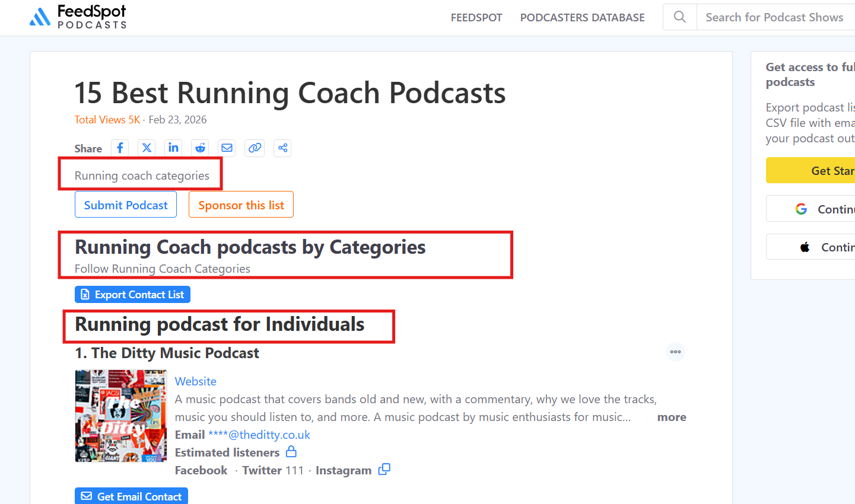
Task: Open The Ditty Music Podcast Website link
Action: click(x=196, y=381)
